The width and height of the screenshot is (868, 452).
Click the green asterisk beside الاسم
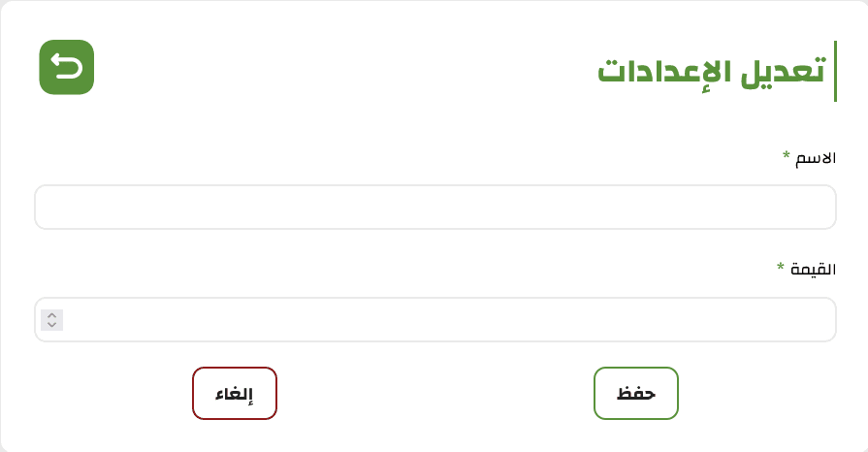[x=787, y=155]
